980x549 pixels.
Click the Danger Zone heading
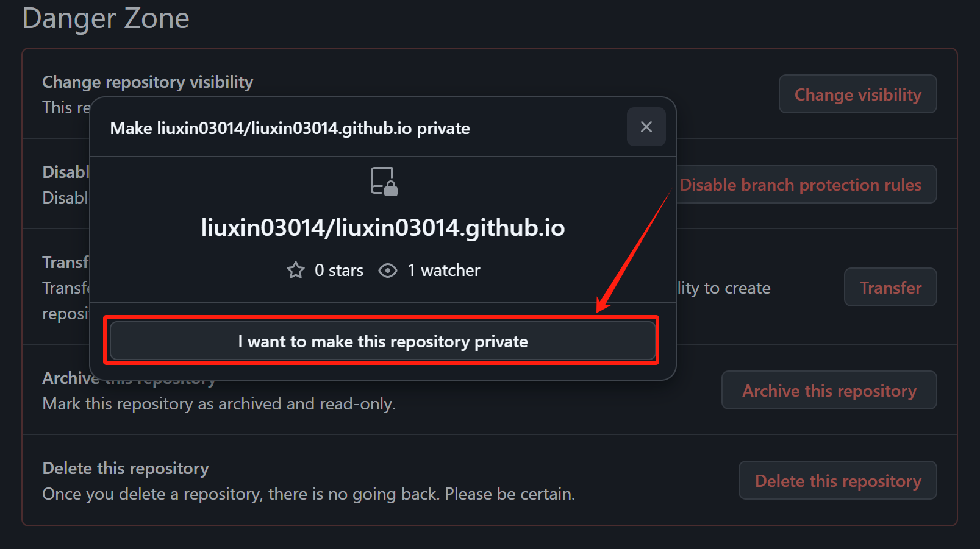(x=106, y=18)
